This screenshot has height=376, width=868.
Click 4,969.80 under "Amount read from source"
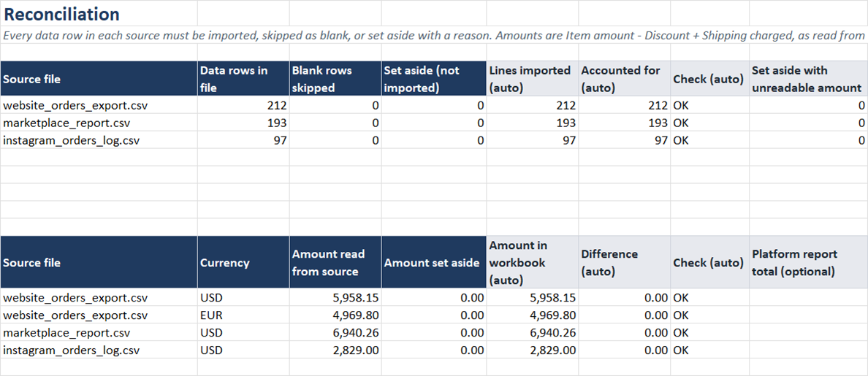click(335, 315)
